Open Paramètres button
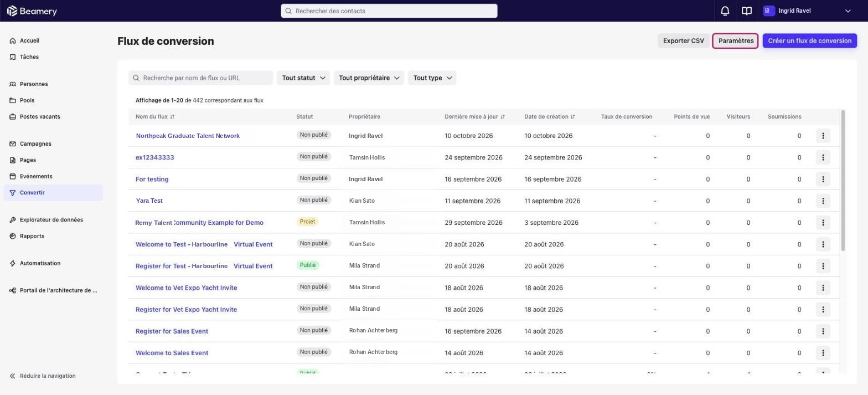The width and height of the screenshot is (868, 395). click(x=735, y=41)
